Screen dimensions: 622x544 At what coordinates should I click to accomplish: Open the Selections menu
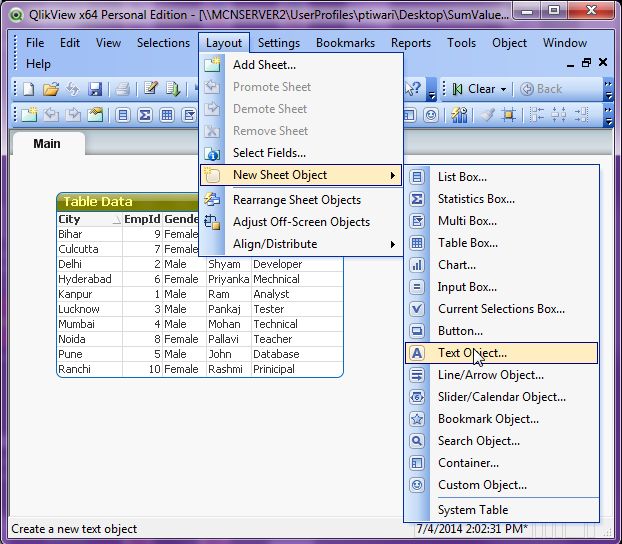163,43
